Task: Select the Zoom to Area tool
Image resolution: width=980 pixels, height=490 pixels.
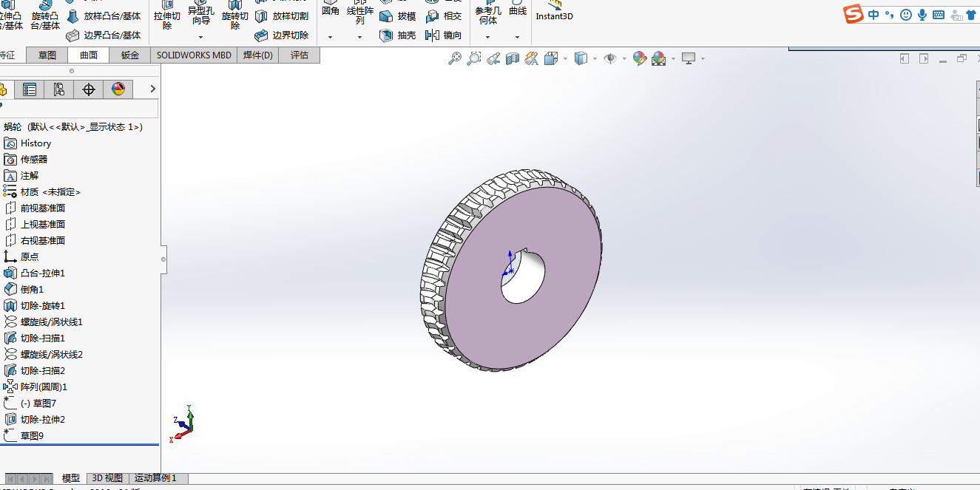Action: click(474, 58)
